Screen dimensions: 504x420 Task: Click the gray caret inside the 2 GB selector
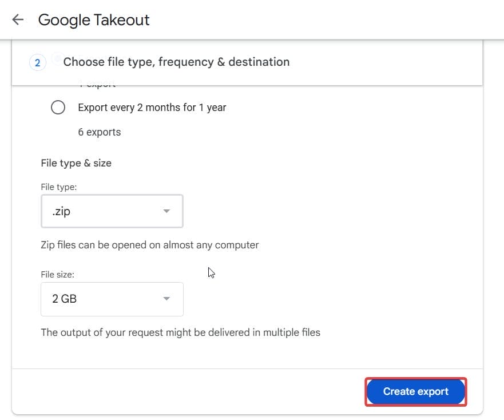pos(166,298)
